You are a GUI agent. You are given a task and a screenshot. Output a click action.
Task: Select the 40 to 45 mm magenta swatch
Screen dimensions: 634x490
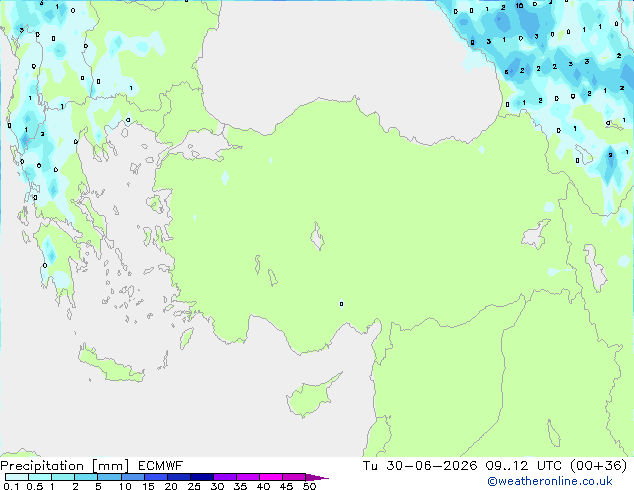coord(271,477)
